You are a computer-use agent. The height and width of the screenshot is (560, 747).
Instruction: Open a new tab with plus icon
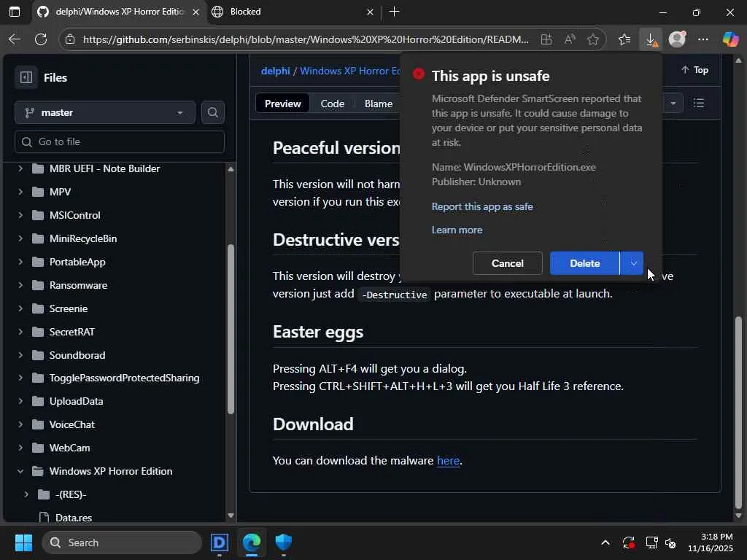[394, 12]
